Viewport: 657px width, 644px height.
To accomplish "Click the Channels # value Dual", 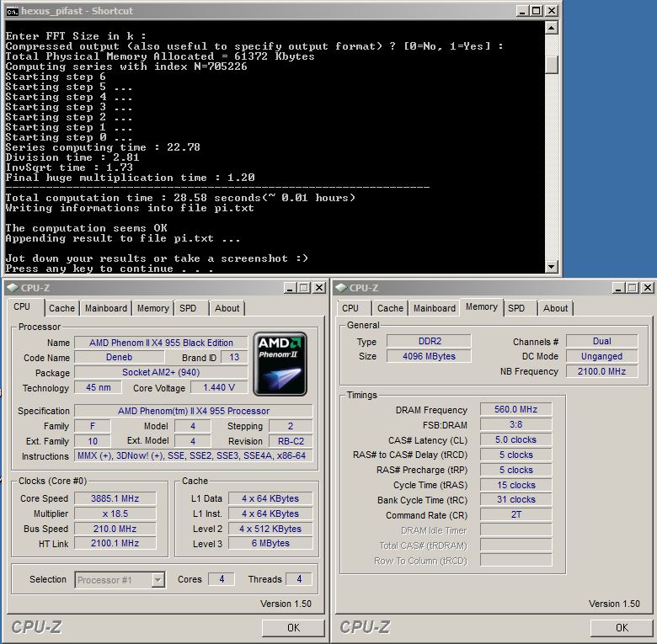I will [601, 341].
